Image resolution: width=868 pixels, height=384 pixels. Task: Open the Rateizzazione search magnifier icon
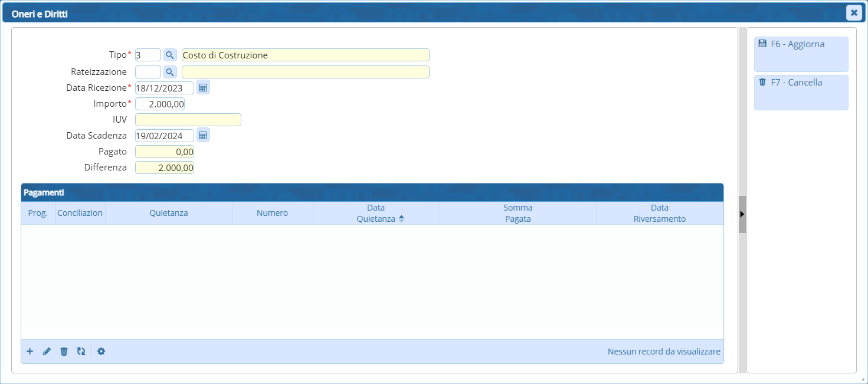pyautogui.click(x=170, y=72)
